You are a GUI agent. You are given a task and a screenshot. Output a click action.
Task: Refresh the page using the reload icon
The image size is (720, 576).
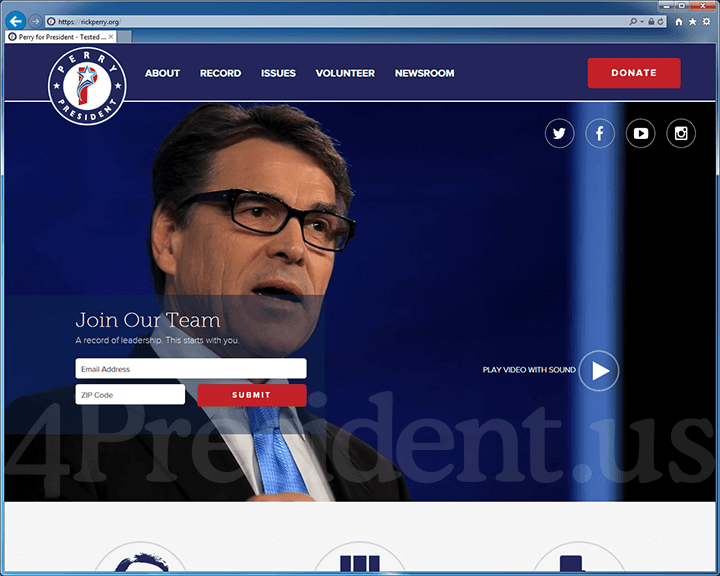660,22
